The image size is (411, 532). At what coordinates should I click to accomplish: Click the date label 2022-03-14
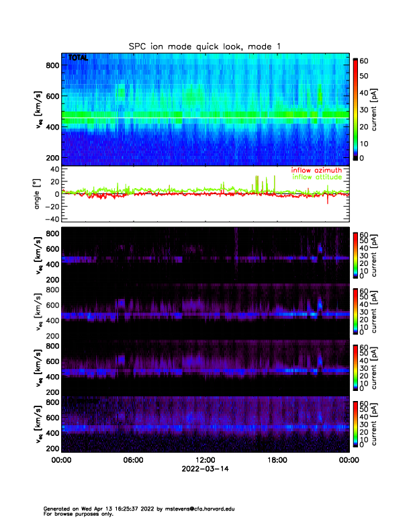click(205, 470)
